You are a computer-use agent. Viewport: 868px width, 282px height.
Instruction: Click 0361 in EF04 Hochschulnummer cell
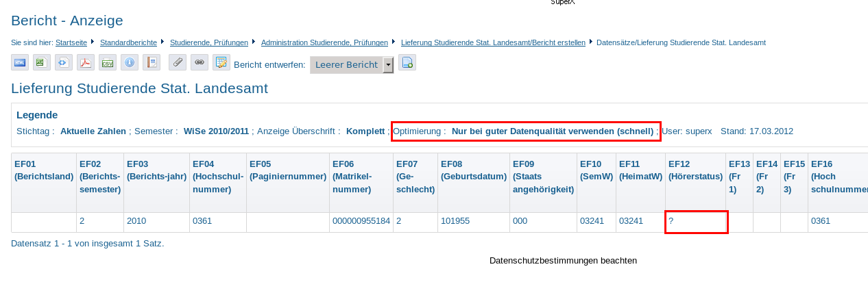202,221
